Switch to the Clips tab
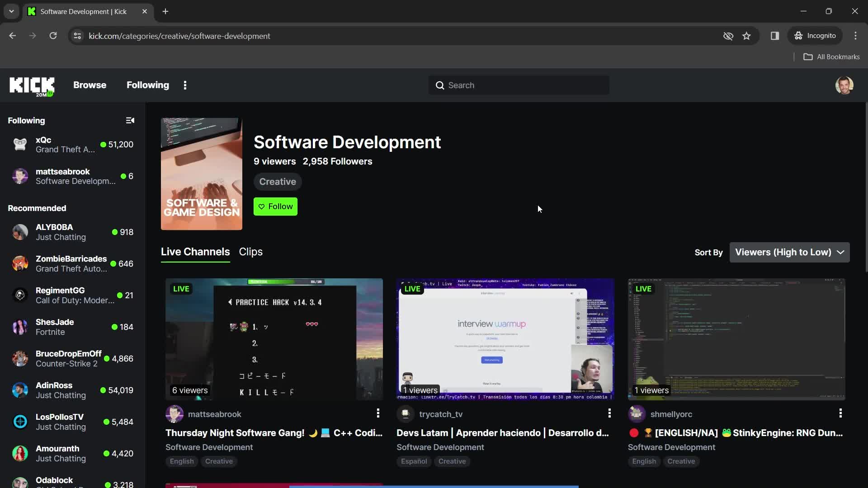The width and height of the screenshot is (868, 488). [250, 251]
